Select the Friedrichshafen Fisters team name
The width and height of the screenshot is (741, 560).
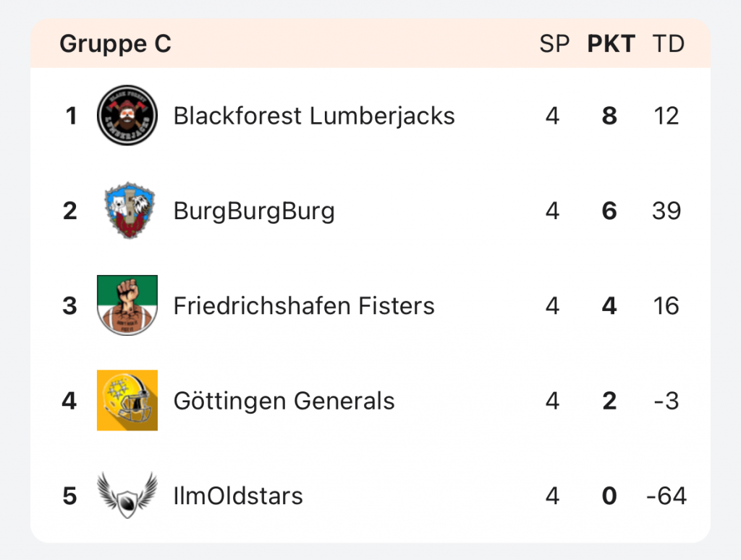coord(304,305)
